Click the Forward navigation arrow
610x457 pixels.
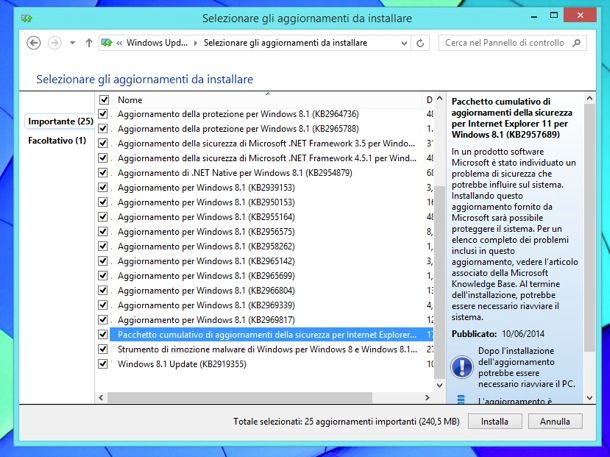click(x=55, y=43)
